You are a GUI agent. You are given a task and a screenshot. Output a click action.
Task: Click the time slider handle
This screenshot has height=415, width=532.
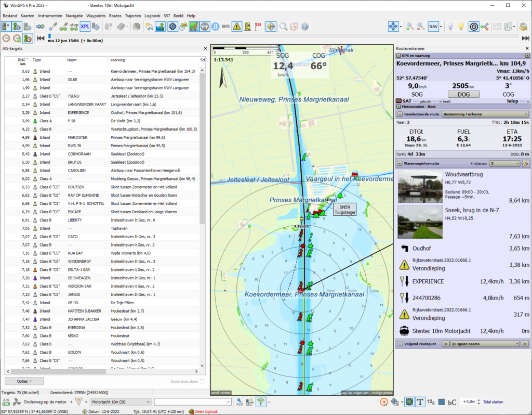tap(49, 36)
